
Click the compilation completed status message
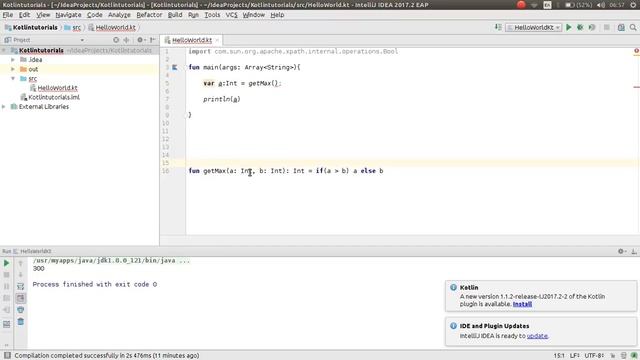[107, 356]
